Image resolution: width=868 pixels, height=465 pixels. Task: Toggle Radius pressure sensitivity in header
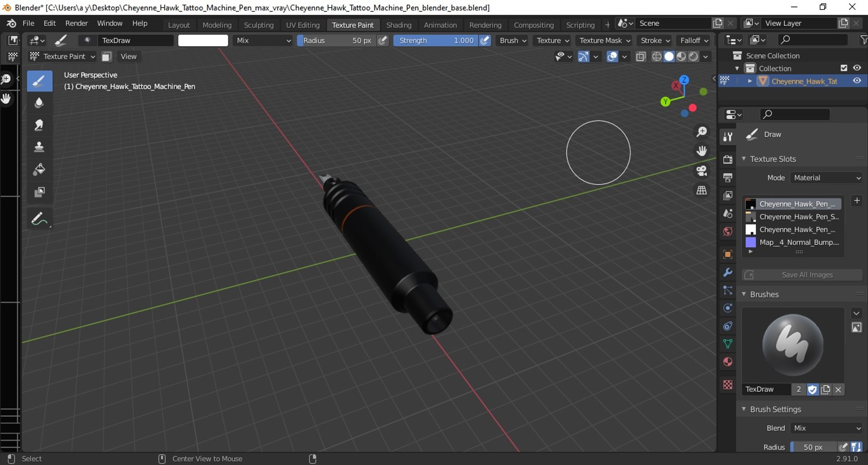[x=382, y=40]
